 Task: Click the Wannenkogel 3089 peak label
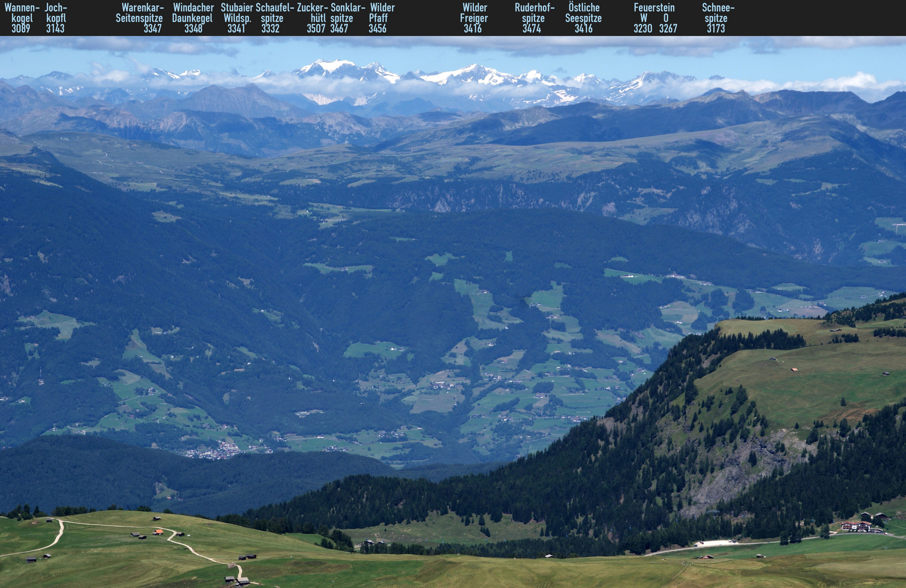(x=22, y=18)
